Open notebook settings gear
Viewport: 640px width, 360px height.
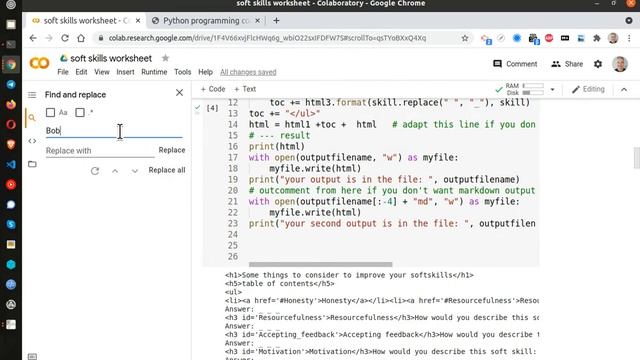point(598,64)
